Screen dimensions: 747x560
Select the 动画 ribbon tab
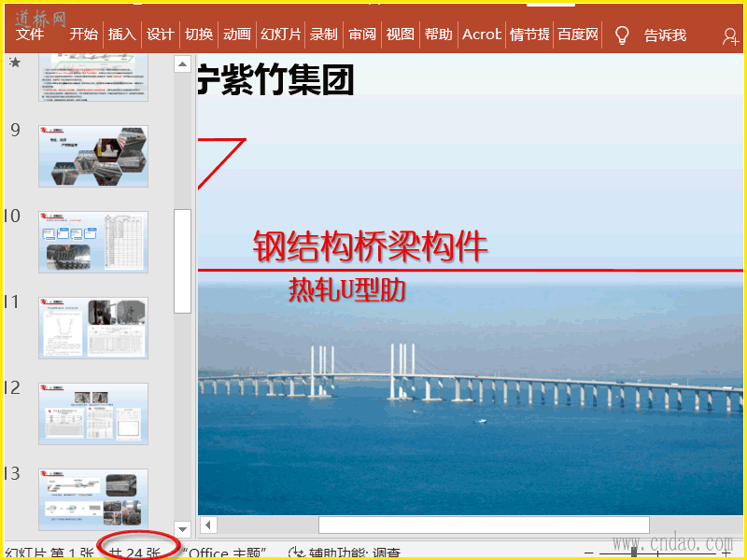tap(237, 35)
